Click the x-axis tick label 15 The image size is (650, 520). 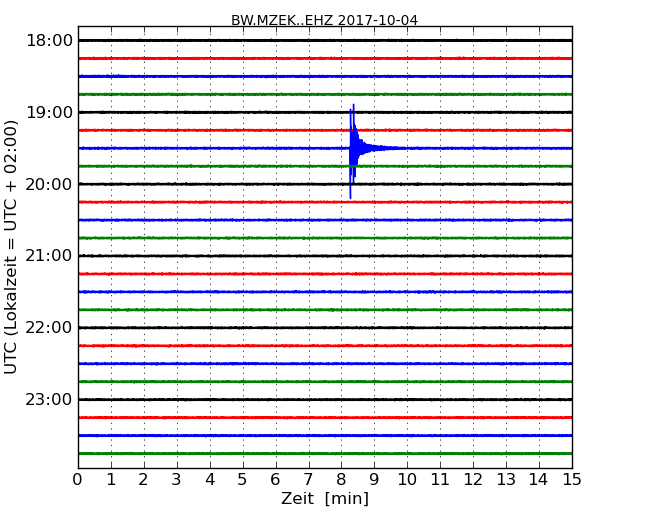tap(572, 480)
